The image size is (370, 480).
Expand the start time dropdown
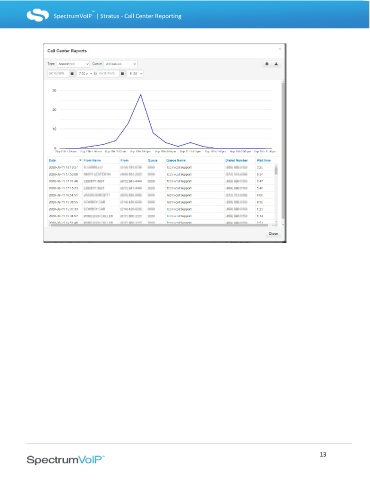pyautogui.click(x=85, y=73)
